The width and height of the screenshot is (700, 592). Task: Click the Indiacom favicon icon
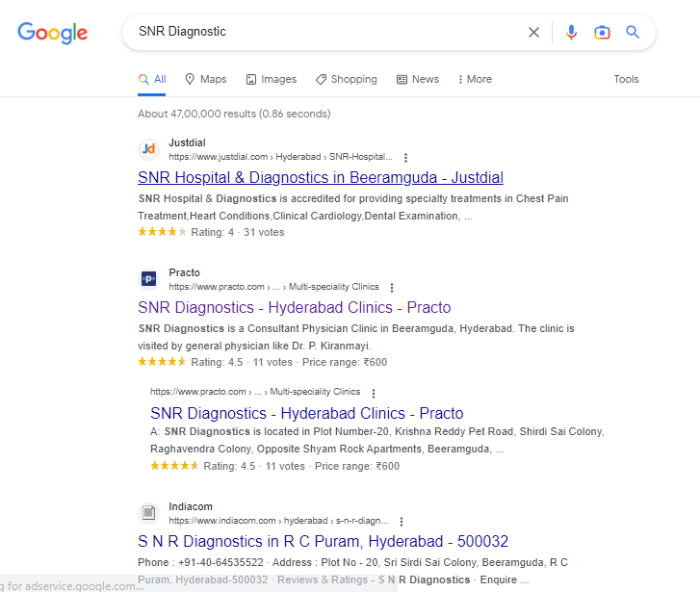[x=148, y=513]
